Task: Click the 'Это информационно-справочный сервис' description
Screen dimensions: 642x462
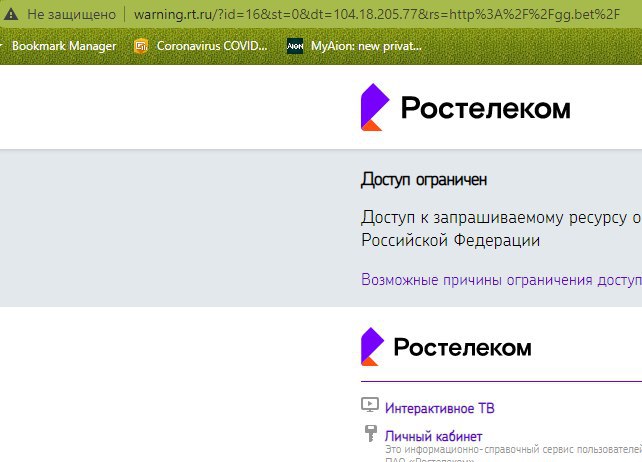Action: click(x=513, y=450)
